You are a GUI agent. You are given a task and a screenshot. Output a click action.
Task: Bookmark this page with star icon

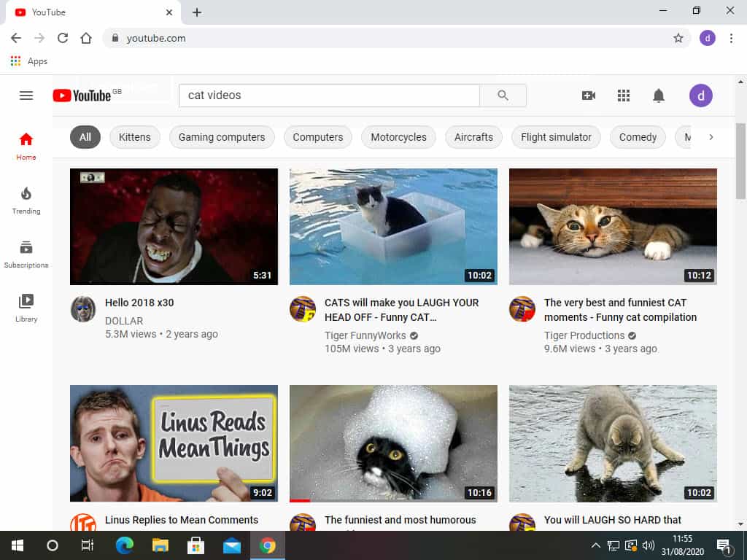[678, 38]
